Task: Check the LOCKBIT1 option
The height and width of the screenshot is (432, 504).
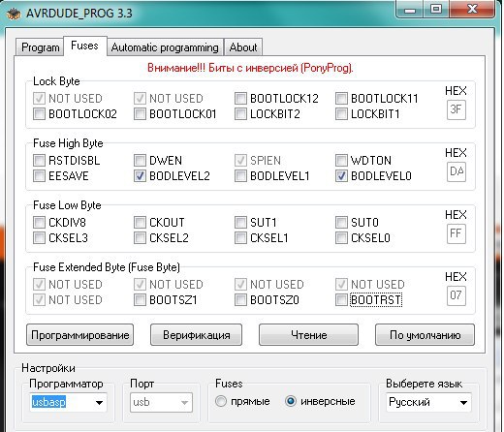Action: click(341, 114)
